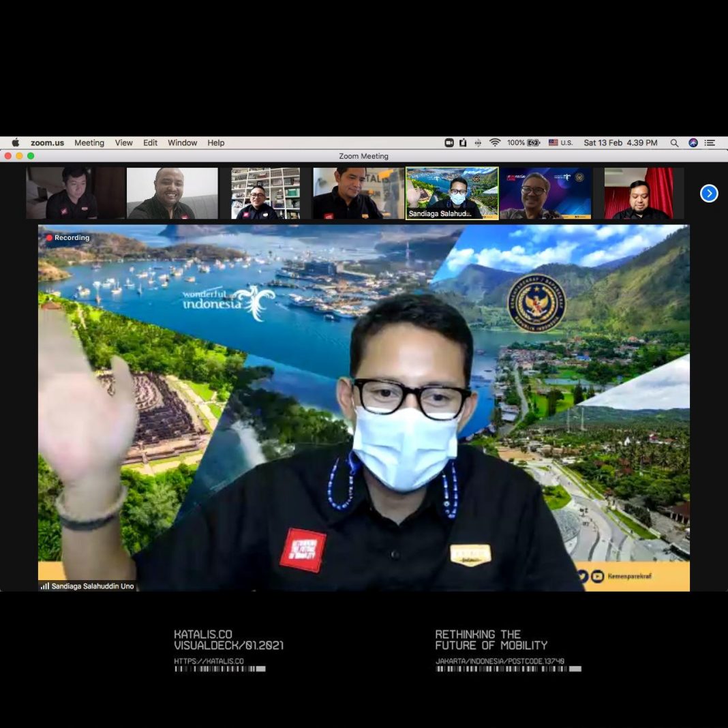Open the zoom.us application menu

[47, 142]
